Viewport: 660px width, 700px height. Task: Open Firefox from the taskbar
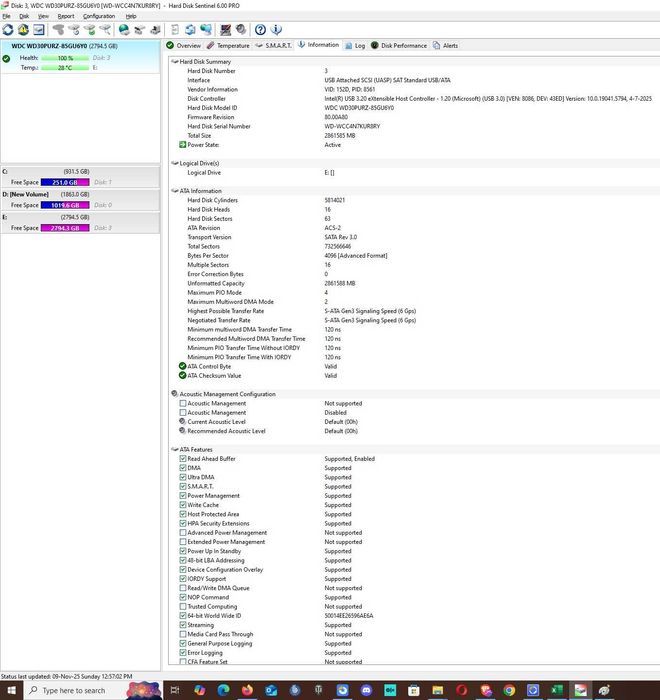coord(247,690)
